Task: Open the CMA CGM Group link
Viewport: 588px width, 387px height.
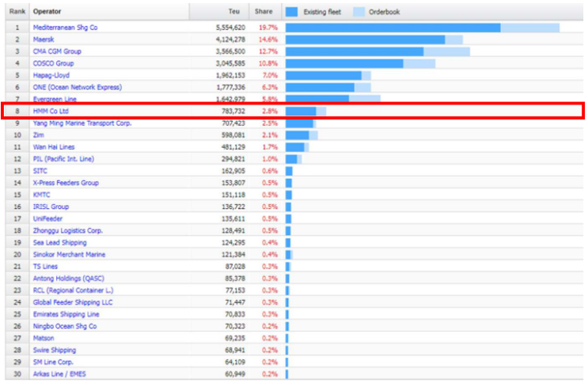Action: pyautogui.click(x=57, y=51)
